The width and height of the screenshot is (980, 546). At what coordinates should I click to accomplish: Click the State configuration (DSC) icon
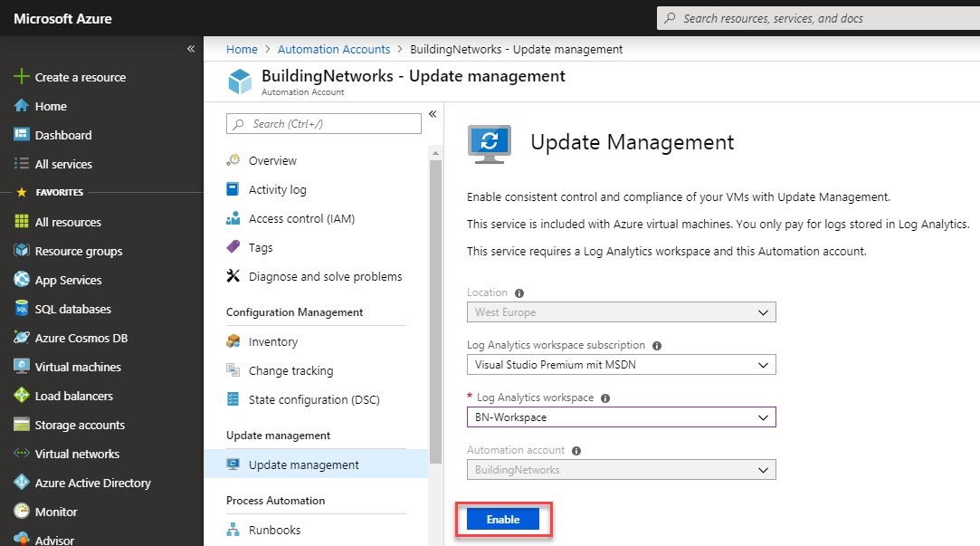[233, 399]
